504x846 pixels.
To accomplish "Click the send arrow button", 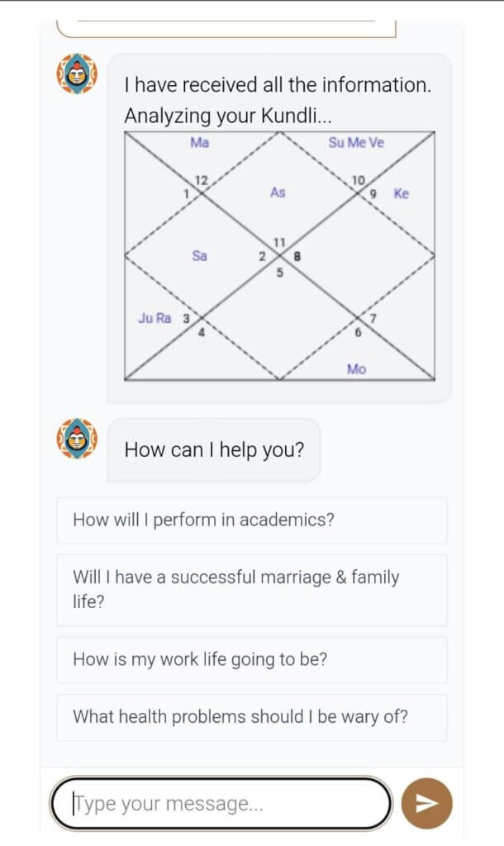I will (427, 803).
